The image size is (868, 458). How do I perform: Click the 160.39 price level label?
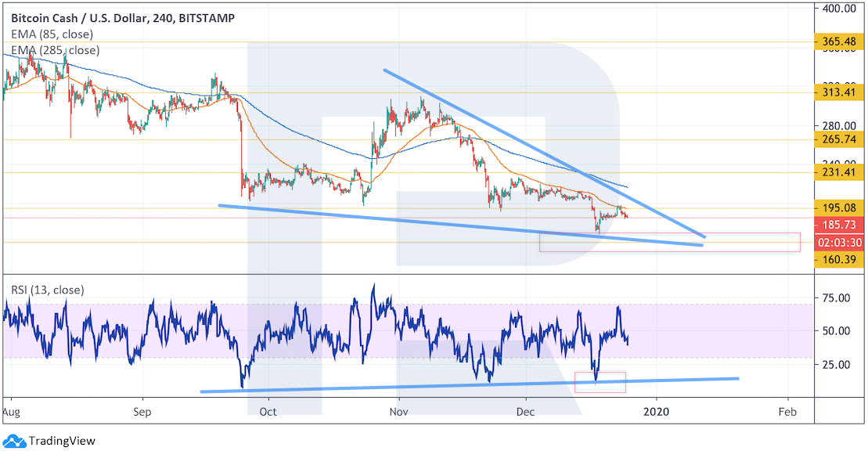point(838,260)
